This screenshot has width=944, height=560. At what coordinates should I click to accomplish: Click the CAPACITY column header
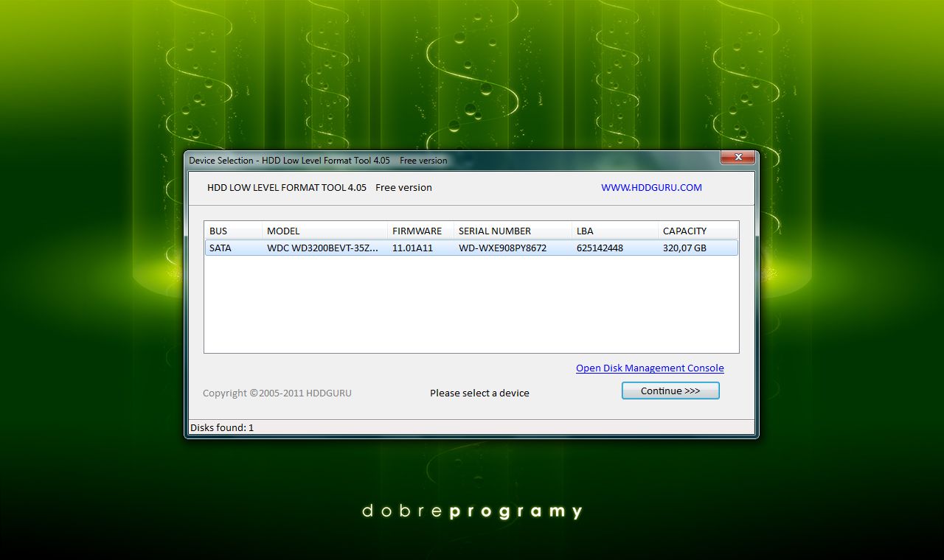[x=698, y=231]
